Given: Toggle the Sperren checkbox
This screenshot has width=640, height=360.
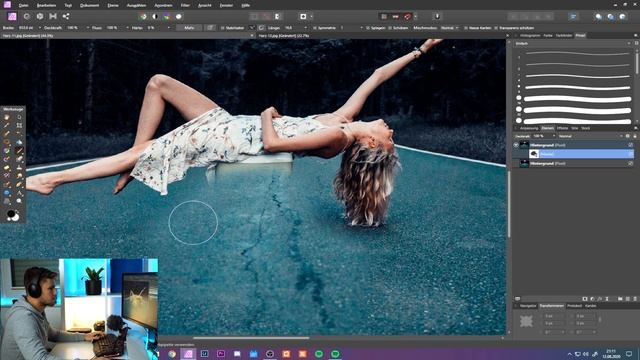Looking at the screenshot, I should tap(390, 28).
